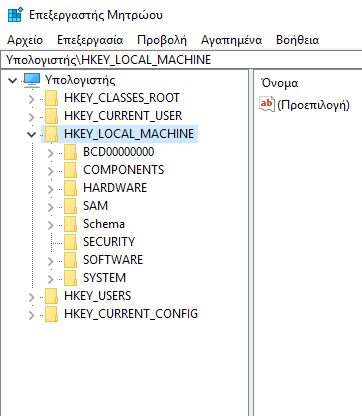Click the HKEY_CURRENT_CONFIG folder icon
Screen dimensions: 362x416
point(51,314)
